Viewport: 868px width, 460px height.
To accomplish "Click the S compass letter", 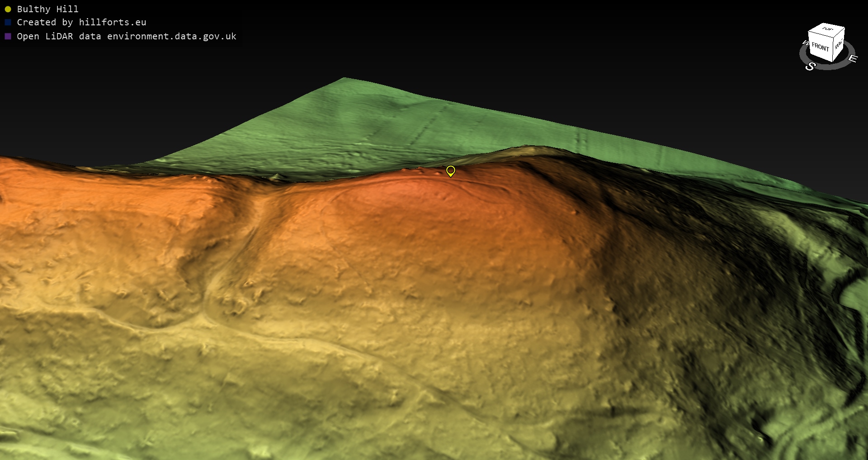I will click(x=810, y=66).
